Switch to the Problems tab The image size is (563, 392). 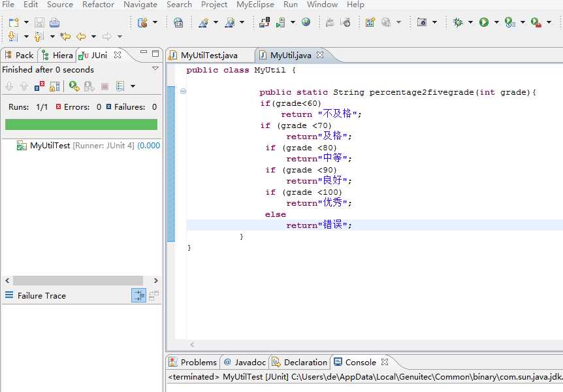pos(193,362)
